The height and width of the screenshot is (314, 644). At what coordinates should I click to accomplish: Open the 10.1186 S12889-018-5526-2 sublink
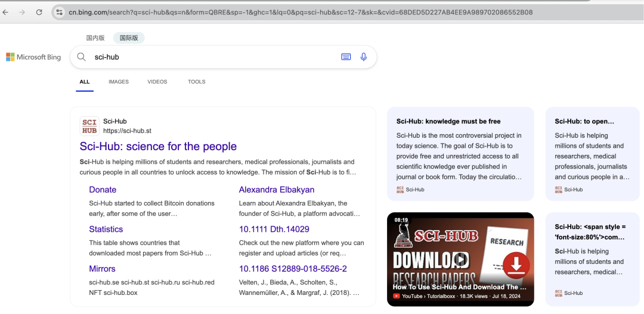[x=293, y=269]
